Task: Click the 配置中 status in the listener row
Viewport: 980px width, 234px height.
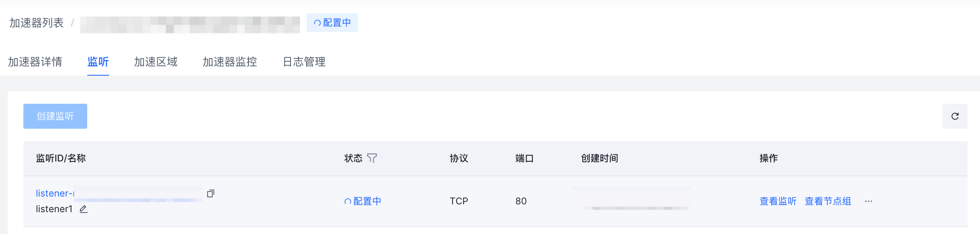Action: click(363, 201)
